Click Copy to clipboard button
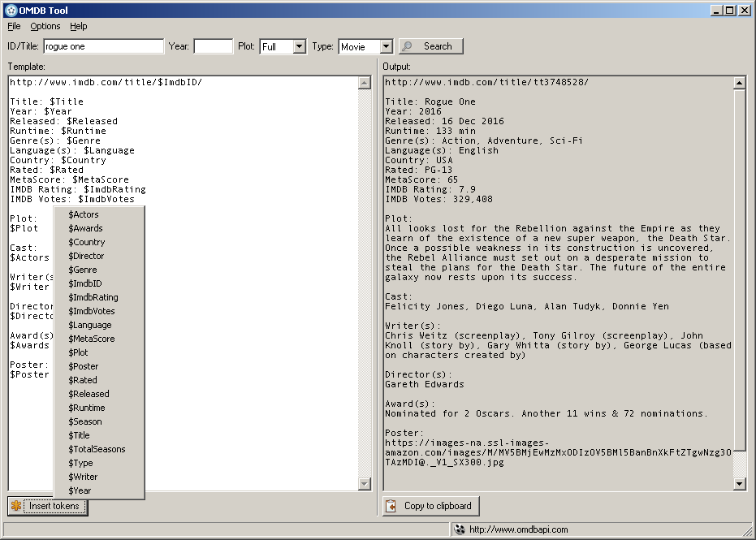The width and height of the screenshot is (756, 540). click(x=431, y=506)
